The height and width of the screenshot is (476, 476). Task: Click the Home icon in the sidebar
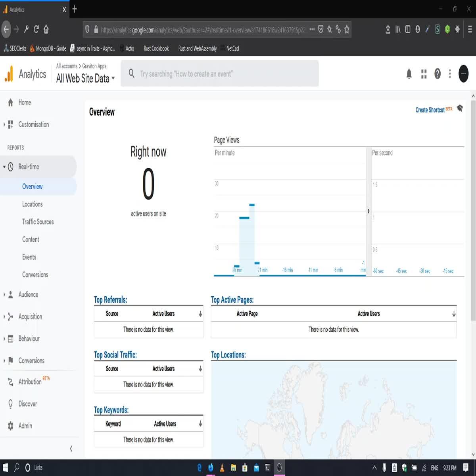coord(10,102)
